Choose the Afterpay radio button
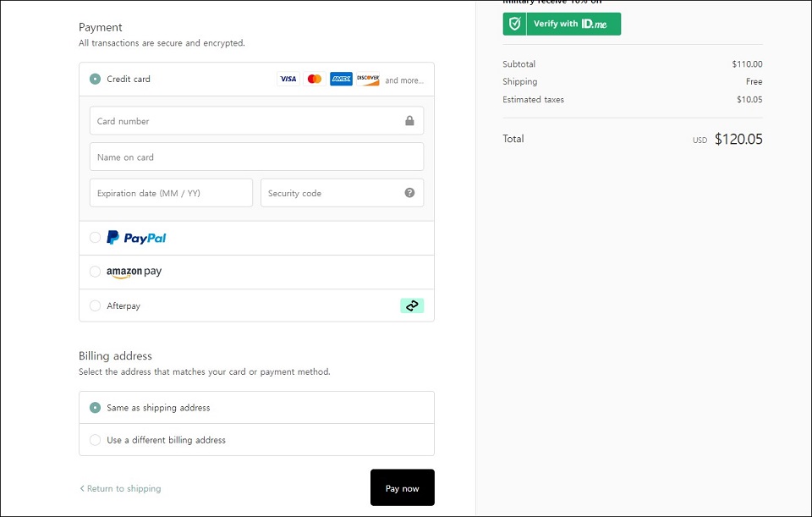The height and width of the screenshot is (517, 812). 96,305
